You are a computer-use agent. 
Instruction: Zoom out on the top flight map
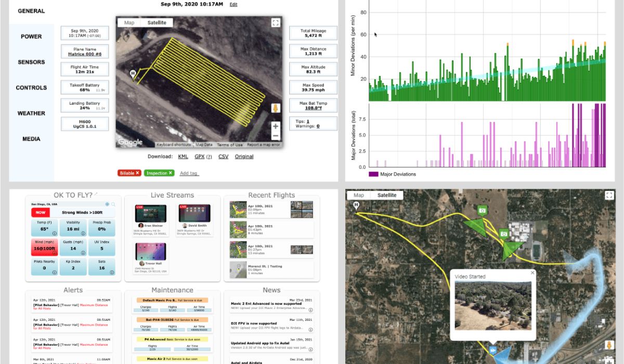pyautogui.click(x=276, y=136)
